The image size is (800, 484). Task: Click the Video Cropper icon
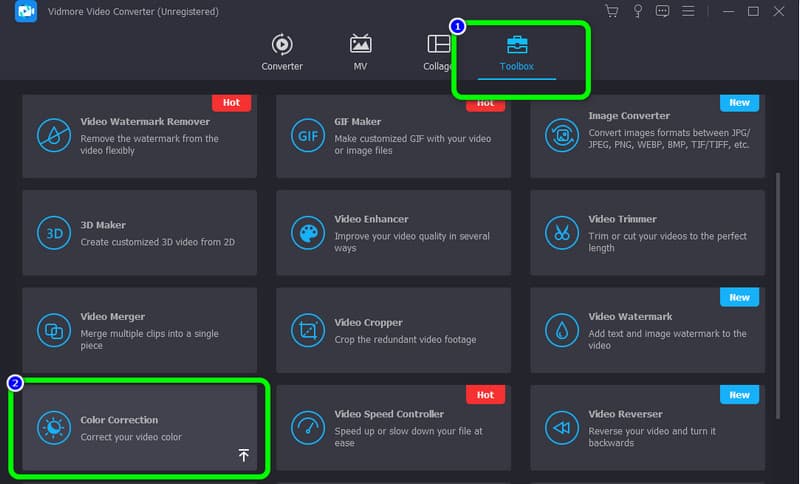(306, 330)
